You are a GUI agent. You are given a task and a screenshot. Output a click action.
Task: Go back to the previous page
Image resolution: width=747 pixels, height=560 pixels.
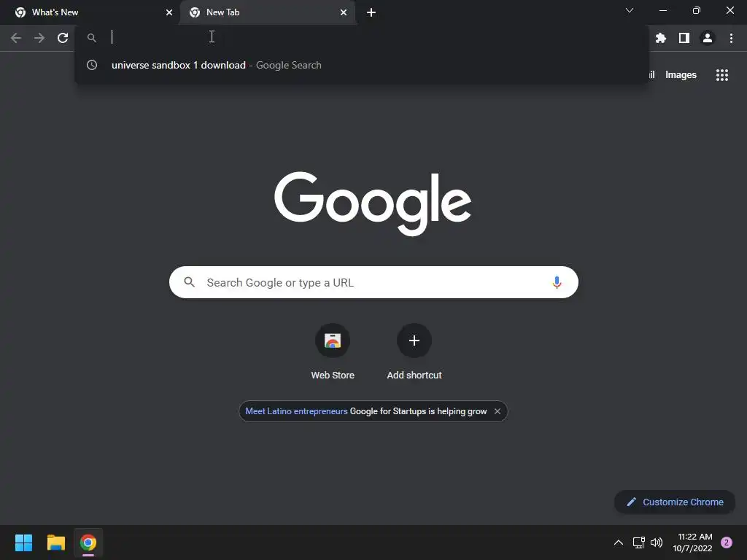(x=16, y=38)
